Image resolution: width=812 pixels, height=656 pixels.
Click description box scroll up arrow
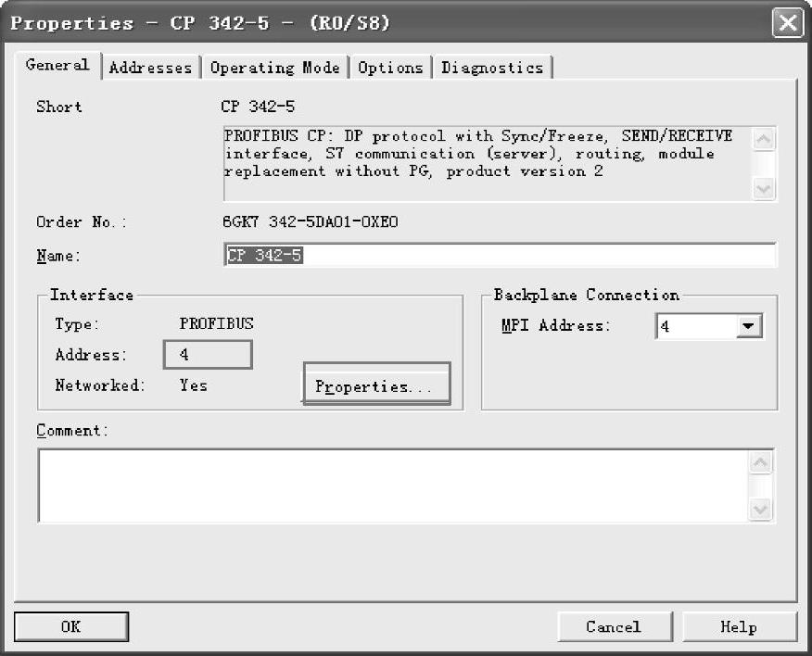(764, 139)
